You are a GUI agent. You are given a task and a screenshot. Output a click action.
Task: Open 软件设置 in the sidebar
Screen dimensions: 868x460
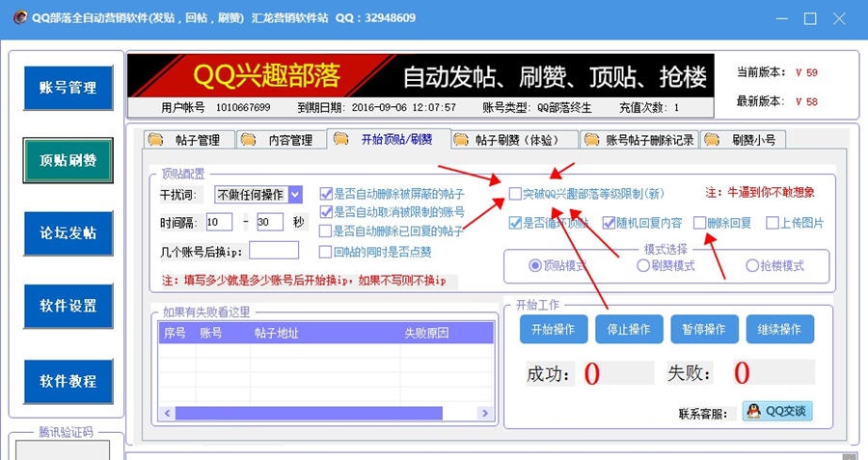[68, 306]
